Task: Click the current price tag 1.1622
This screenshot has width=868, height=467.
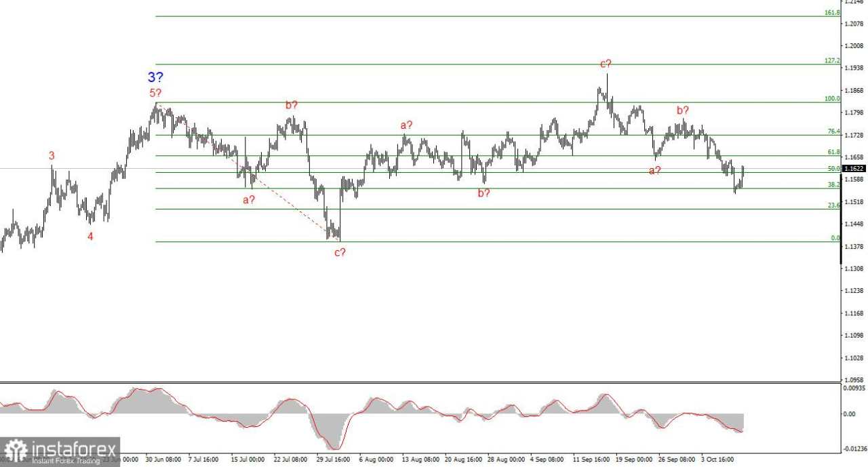Action: pyautogui.click(x=854, y=168)
